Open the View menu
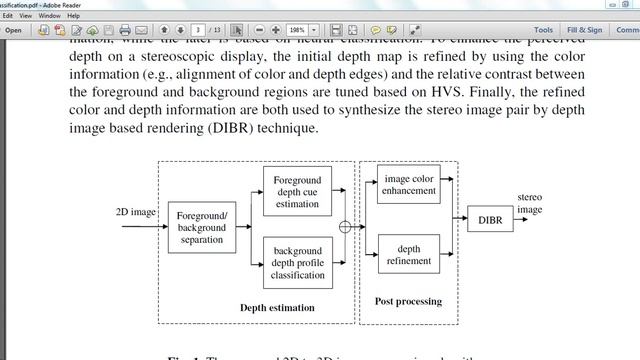Image resolution: width=640 pixels, height=360 pixels. click(25, 16)
